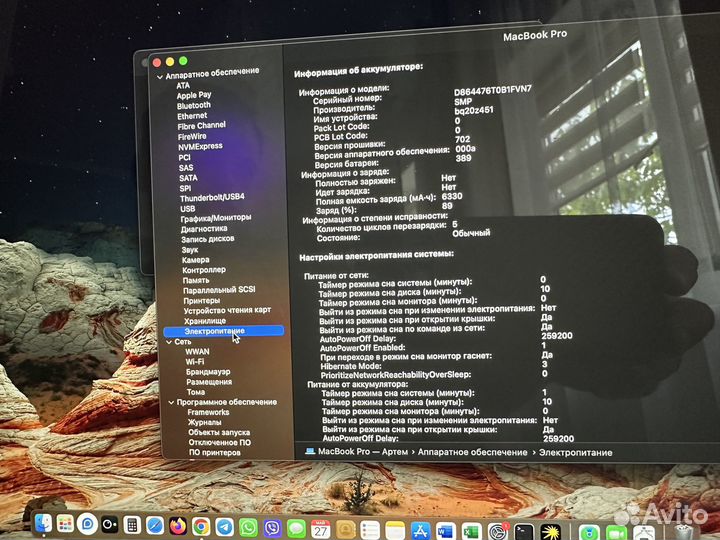720x540 pixels.
Task: Select Камера in the sidebar
Action: [196, 260]
